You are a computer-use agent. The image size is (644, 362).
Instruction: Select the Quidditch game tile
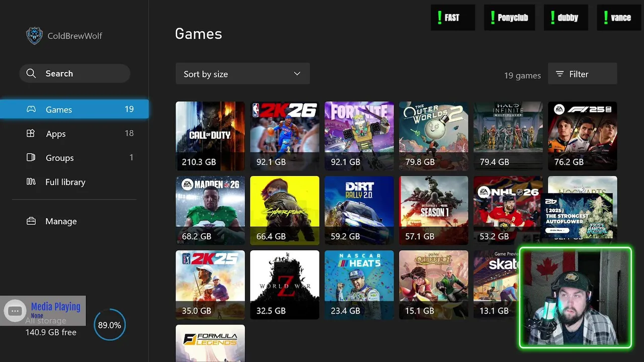(434, 285)
